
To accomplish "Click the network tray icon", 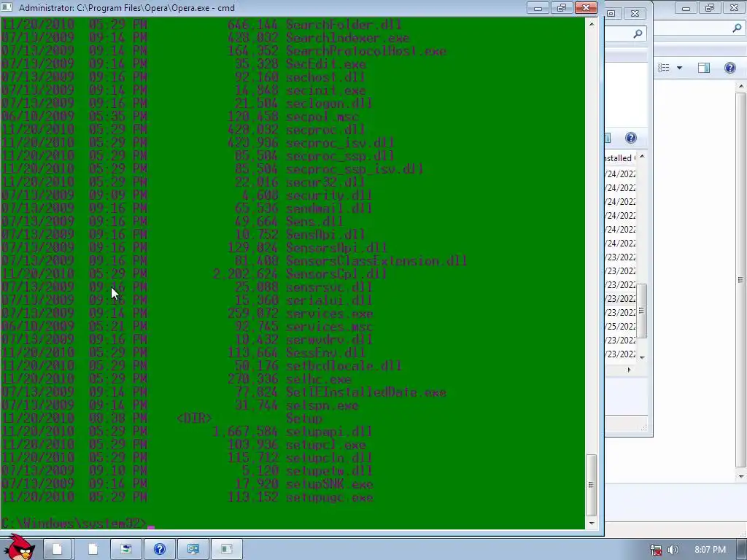I will [x=656, y=550].
